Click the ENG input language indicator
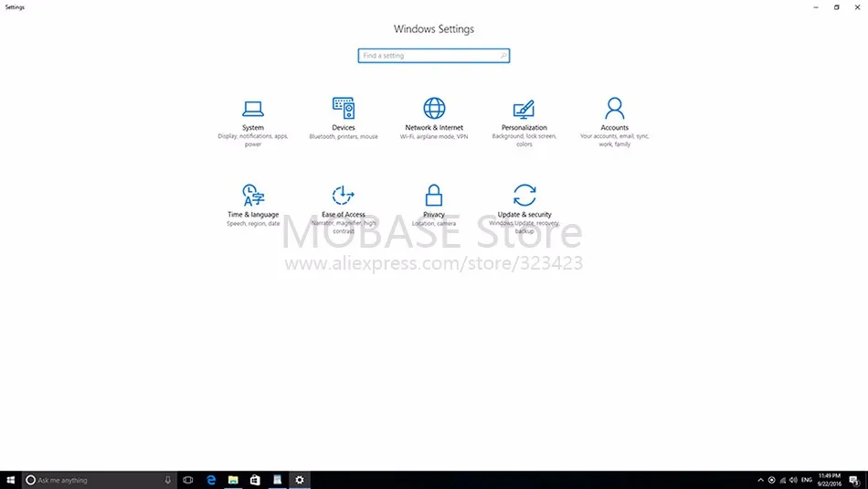868x489 pixels. click(807, 480)
